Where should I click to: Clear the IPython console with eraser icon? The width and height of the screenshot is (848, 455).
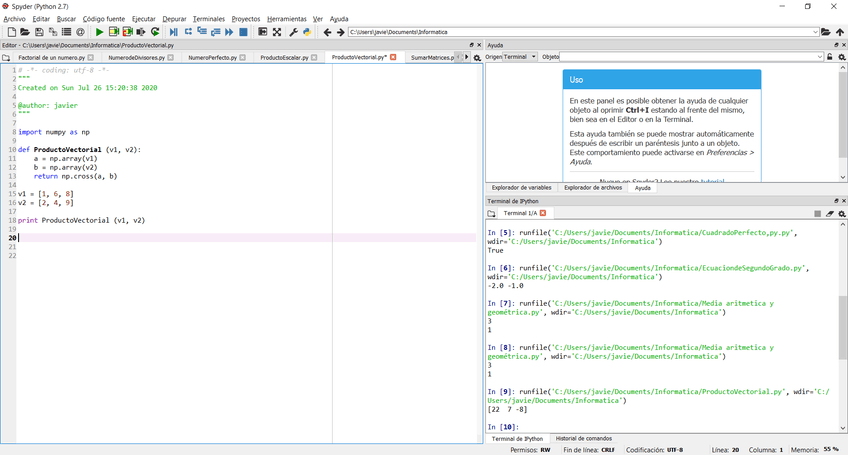(x=830, y=213)
